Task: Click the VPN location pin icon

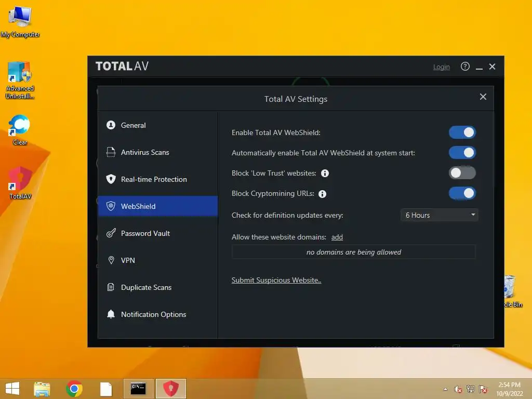Action: click(x=111, y=260)
